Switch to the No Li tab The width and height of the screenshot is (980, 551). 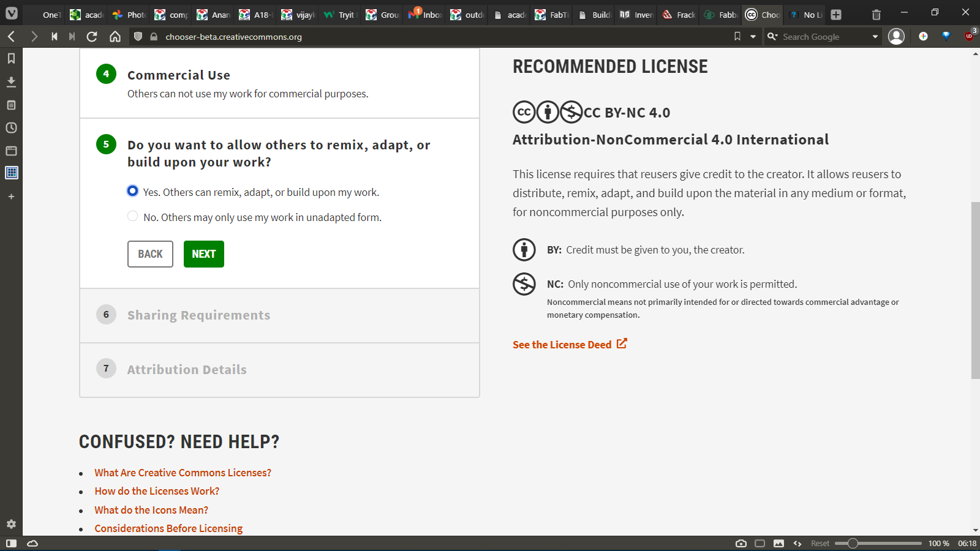(806, 15)
